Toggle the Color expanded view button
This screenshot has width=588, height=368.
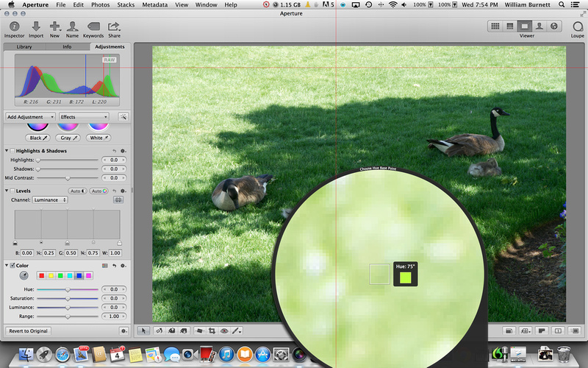(x=105, y=266)
